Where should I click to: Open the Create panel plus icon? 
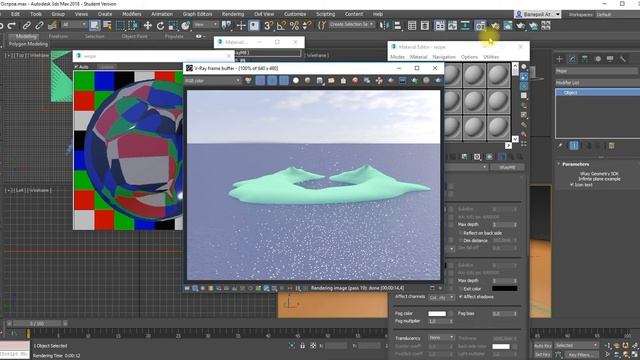[x=559, y=59]
